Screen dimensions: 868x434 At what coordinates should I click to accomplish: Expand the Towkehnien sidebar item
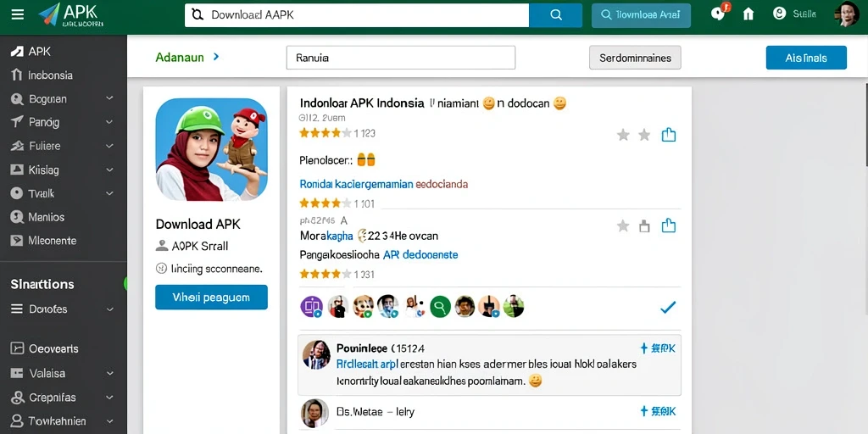(x=109, y=420)
